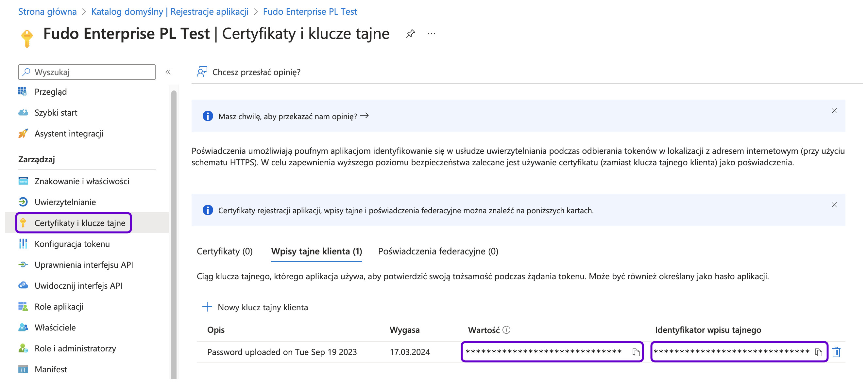Click the sidebar vertical scrollbar

(174, 234)
